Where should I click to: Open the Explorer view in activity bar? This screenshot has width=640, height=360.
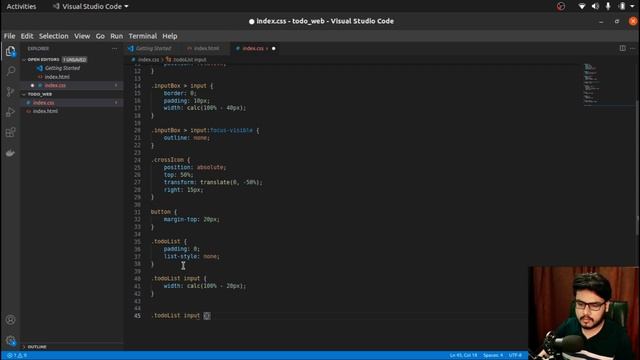tap(11, 51)
